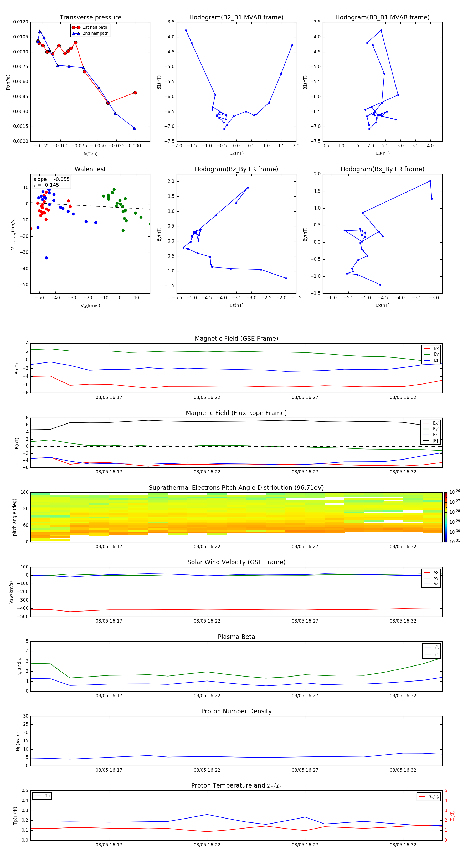This screenshot has width=473, height=868.
Task: Click the red Te/Tp legend entry
Action: click(x=429, y=796)
